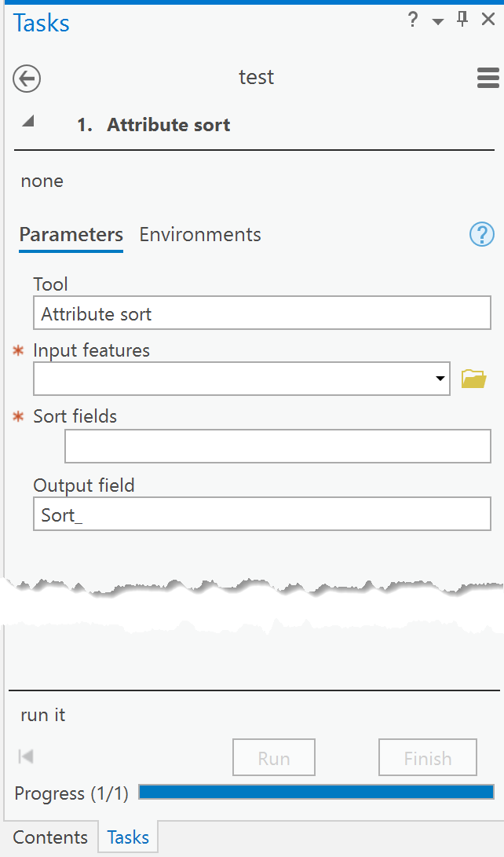This screenshot has width=504, height=857.
Task: Switch to the Environments tab
Action: click(200, 235)
